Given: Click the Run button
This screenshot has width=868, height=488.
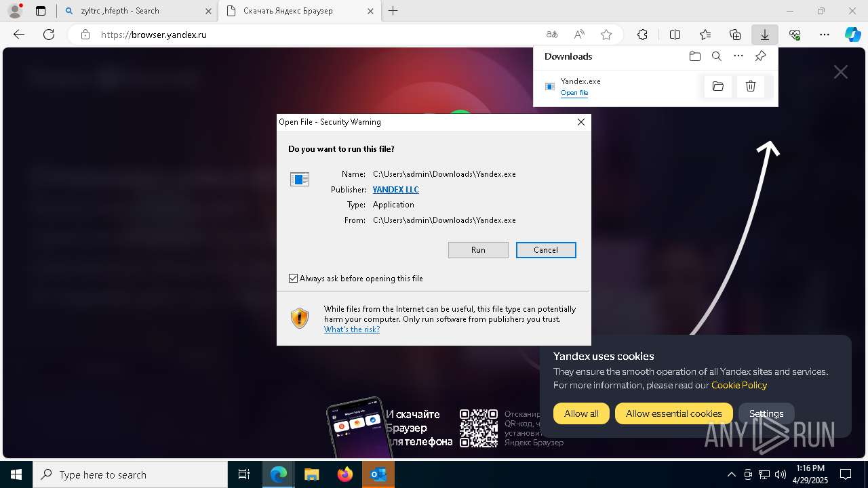Looking at the screenshot, I should click(x=478, y=250).
